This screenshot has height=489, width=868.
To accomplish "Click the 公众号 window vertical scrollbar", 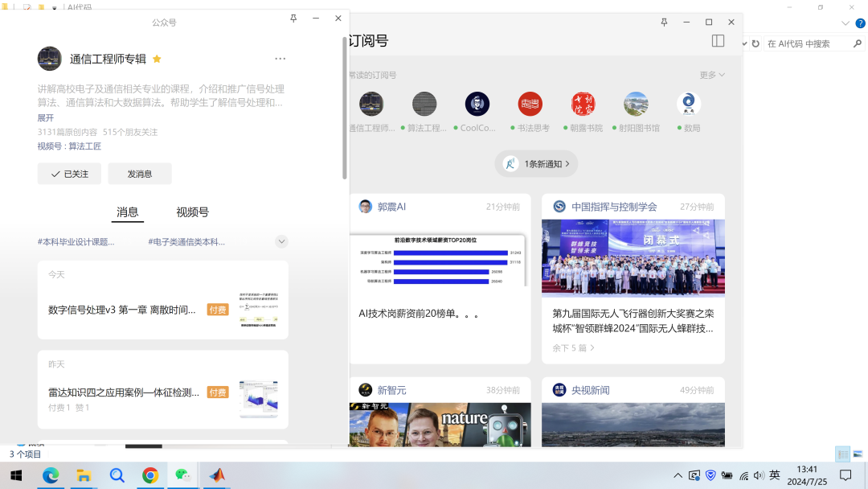I will click(x=344, y=108).
